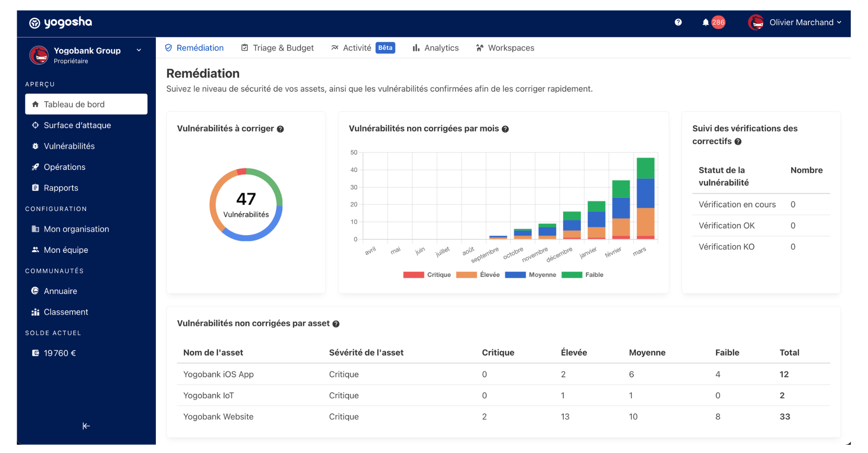
Task: Click the Yogosha logo
Action: (60, 23)
